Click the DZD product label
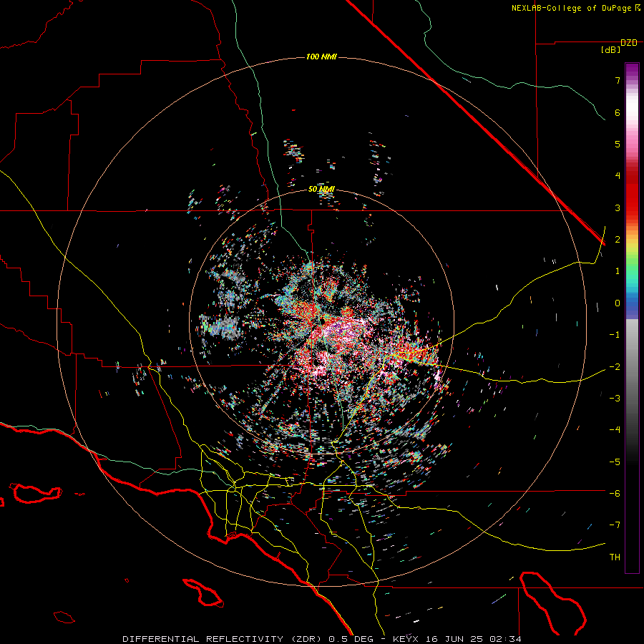The image size is (644, 644). (629, 43)
